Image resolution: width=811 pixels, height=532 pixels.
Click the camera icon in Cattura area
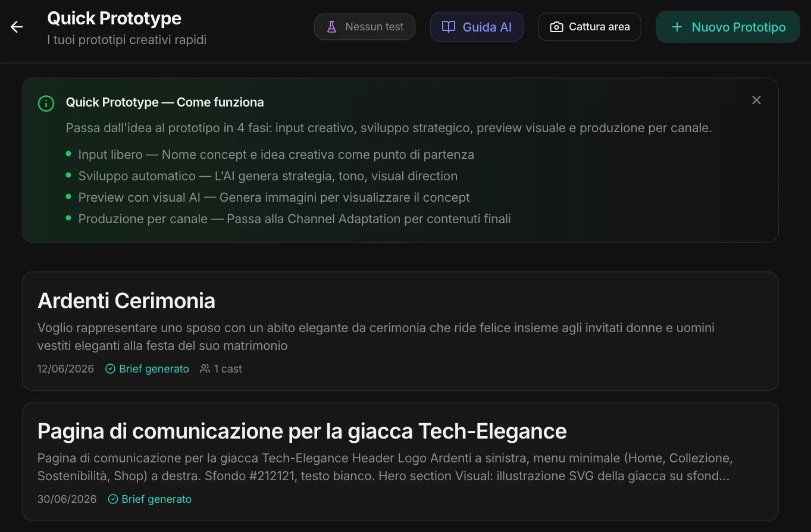coord(556,27)
